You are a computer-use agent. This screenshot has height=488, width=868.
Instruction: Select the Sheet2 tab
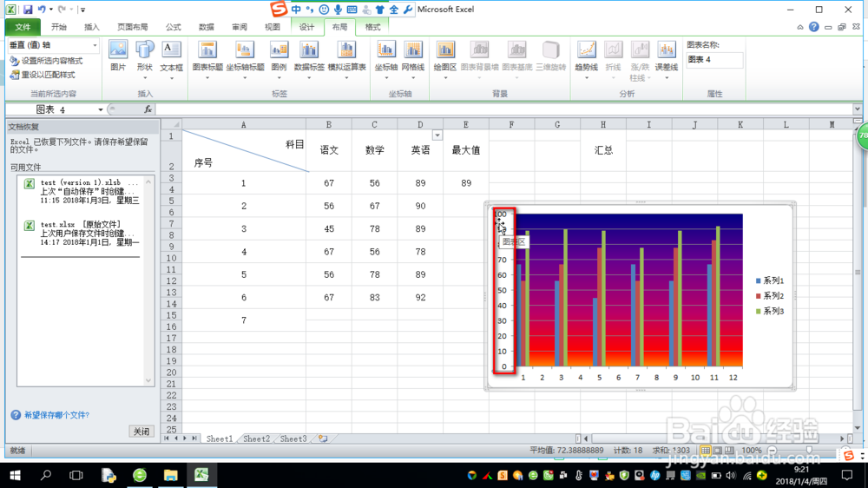coord(256,439)
